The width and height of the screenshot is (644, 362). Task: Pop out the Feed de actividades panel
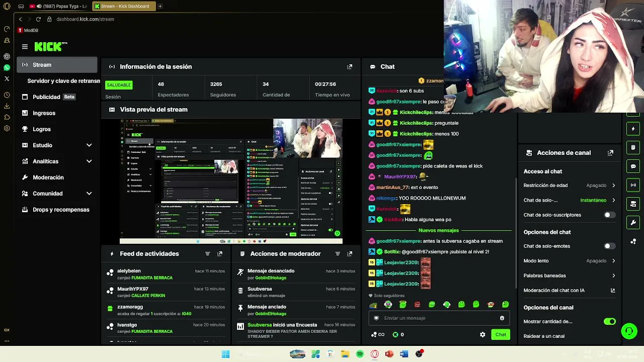tap(220, 254)
